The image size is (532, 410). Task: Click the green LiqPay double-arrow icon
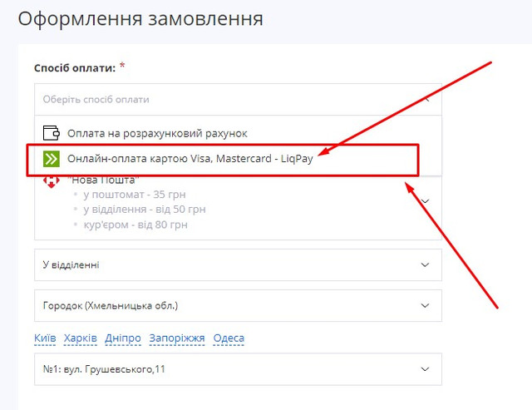coord(52,159)
